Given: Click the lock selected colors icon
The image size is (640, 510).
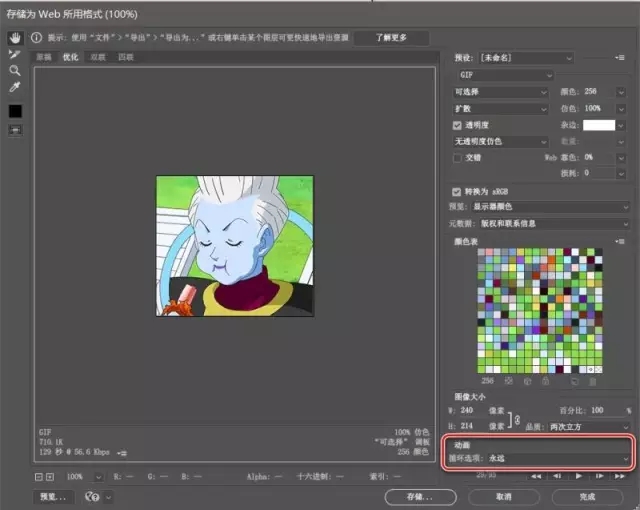Looking at the screenshot, I should (x=545, y=381).
